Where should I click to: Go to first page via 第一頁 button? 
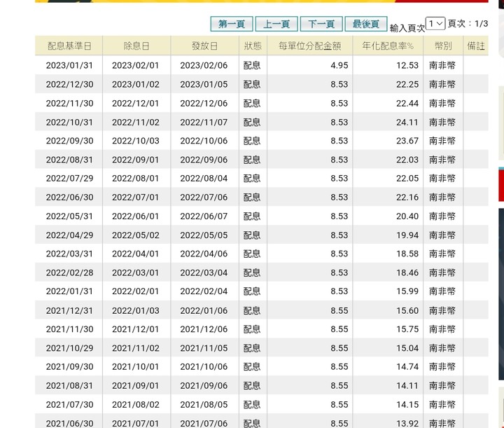232,24
